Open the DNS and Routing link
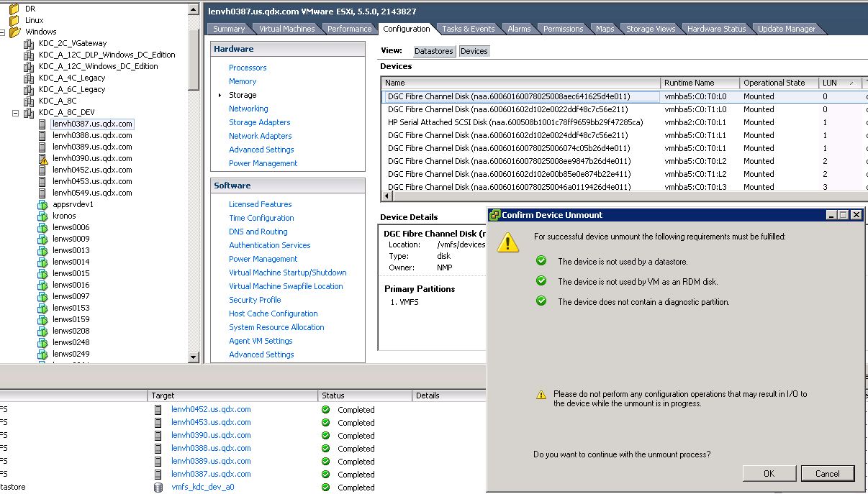868x494 pixels. pyautogui.click(x=258, y=232)
